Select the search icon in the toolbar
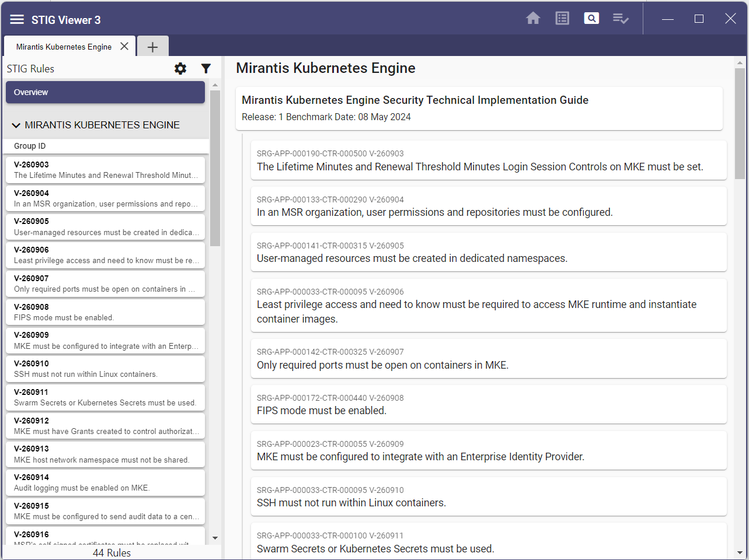The width and height of the screenshot is (749, 560). (591, 18)
